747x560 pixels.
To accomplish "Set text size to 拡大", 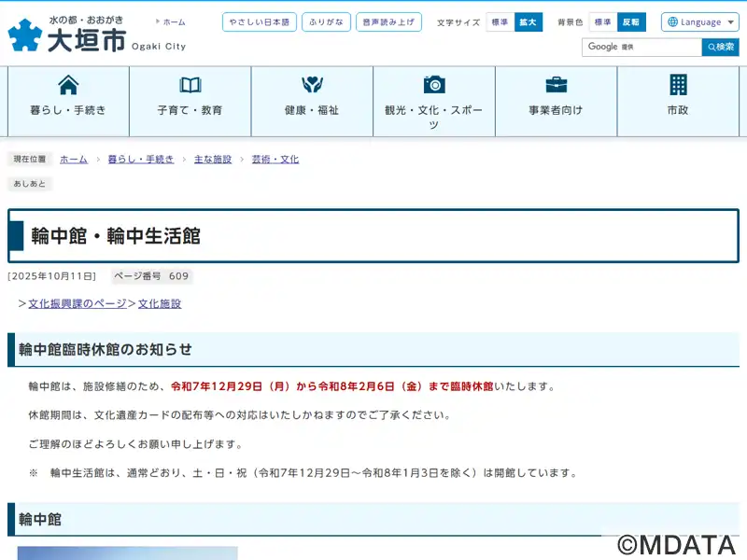I will tap(528, 22).
